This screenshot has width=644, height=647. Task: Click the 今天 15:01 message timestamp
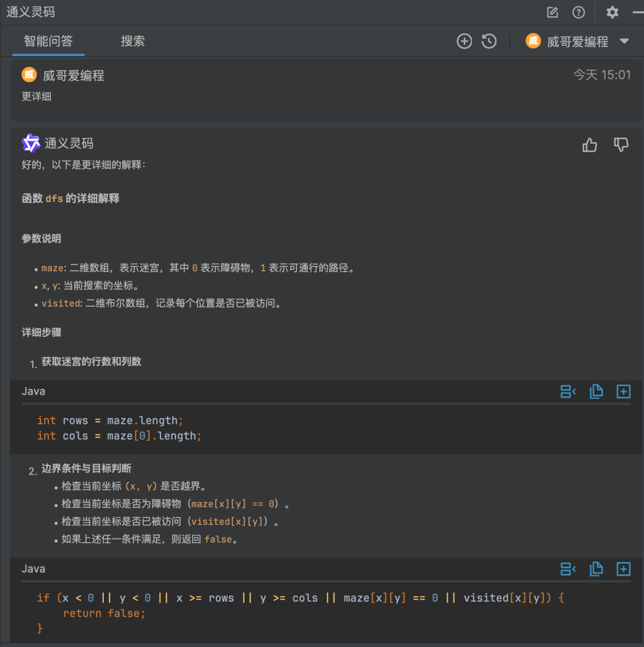pyautogui.click(x=602, y=75)
